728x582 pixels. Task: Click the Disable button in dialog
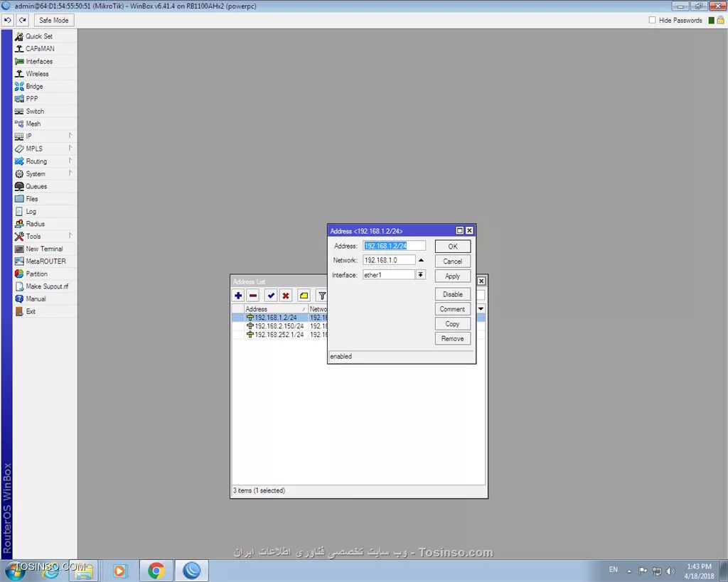point(453,294)
